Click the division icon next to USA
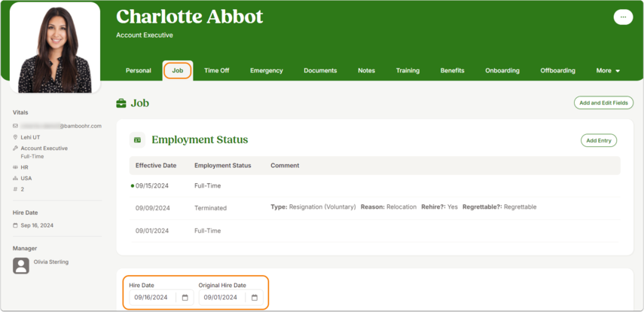 pyautogui.click(x=15, y=179)
